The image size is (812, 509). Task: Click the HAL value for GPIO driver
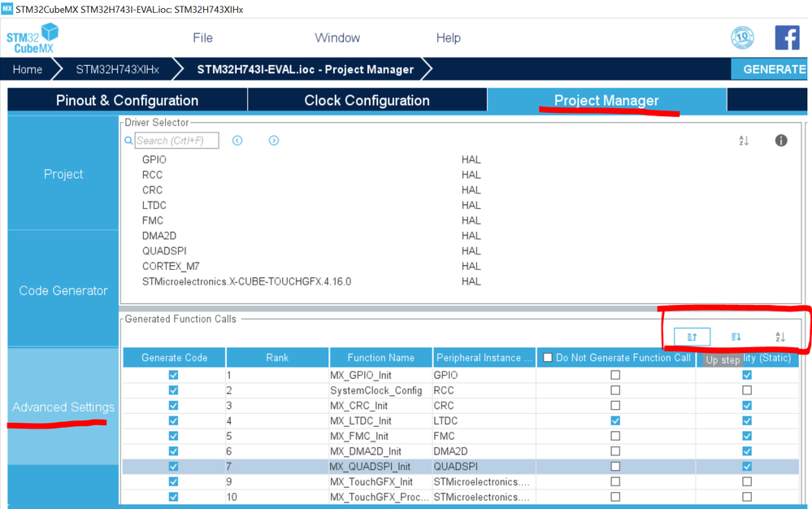point(471,159)
